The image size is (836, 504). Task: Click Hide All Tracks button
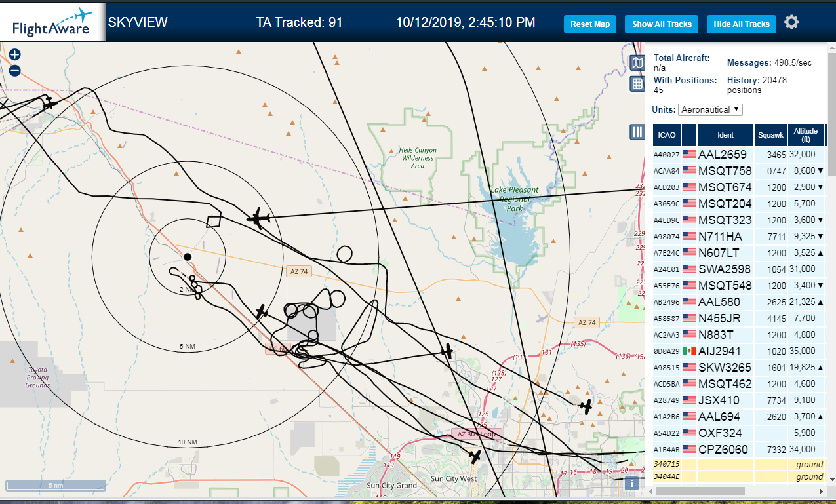click(x=742, y=24)
